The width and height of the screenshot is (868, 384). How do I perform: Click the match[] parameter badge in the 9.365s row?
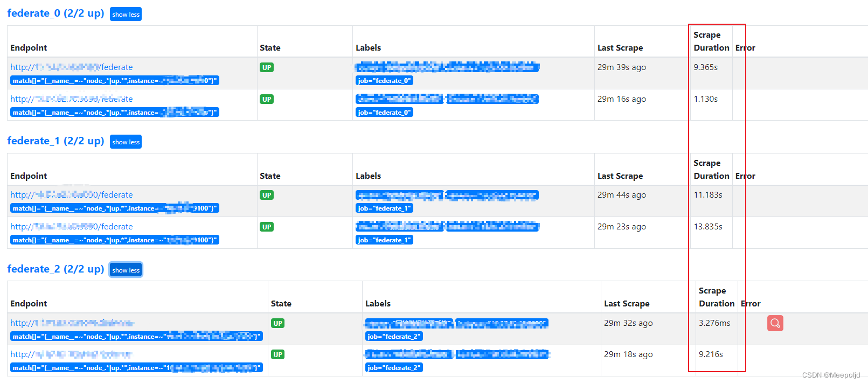pos(115,81)
